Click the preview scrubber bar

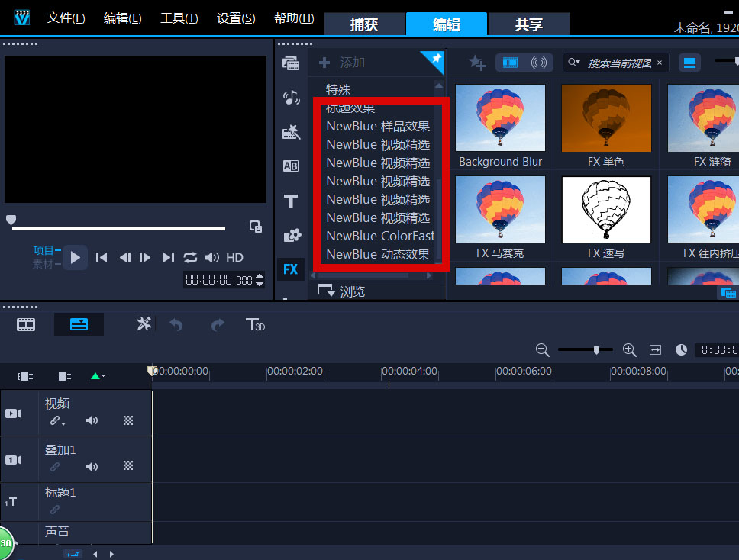click(x=118, y=228)
